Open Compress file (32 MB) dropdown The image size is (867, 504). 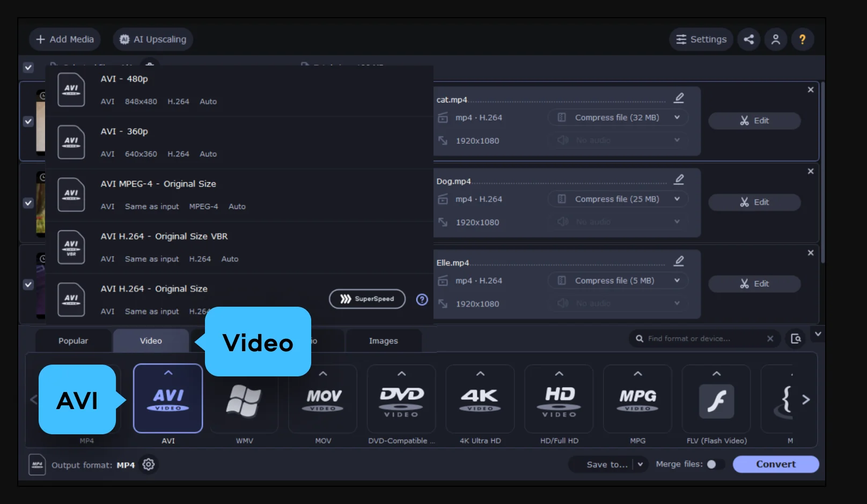[618, 117]
